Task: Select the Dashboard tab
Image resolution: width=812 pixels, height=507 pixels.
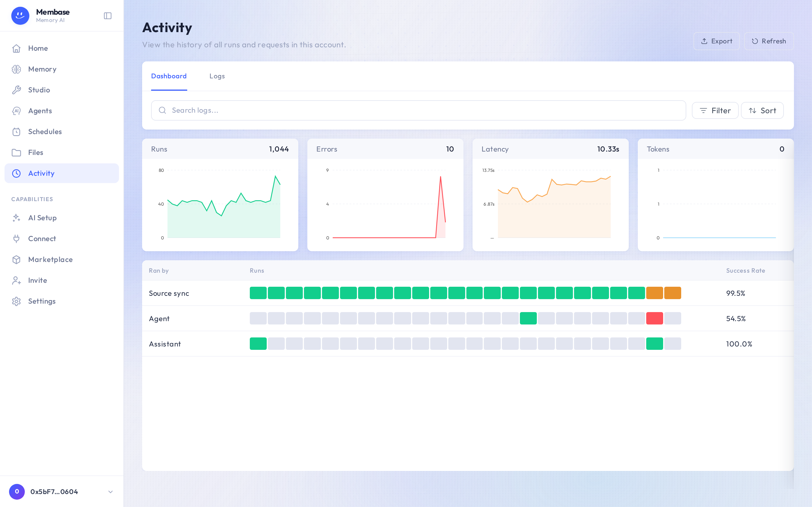Action: (169, 76)
